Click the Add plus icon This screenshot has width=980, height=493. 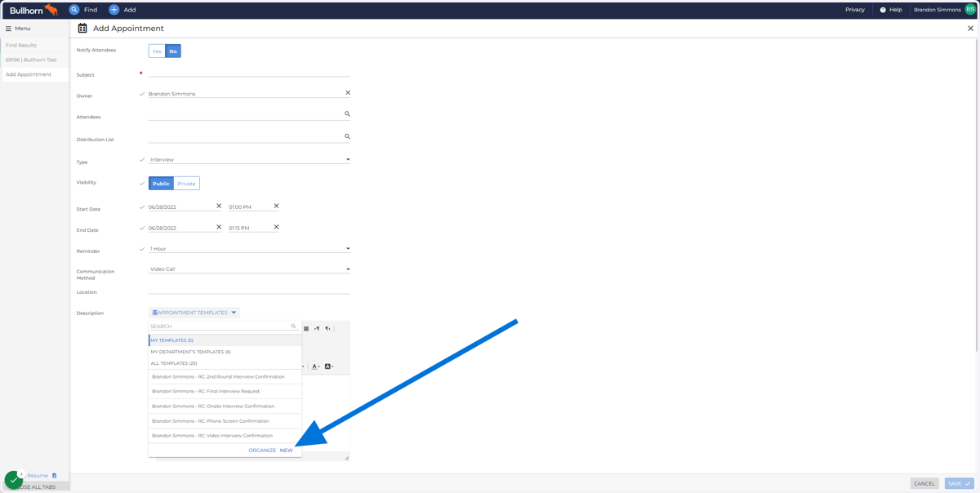coord(114,10)
